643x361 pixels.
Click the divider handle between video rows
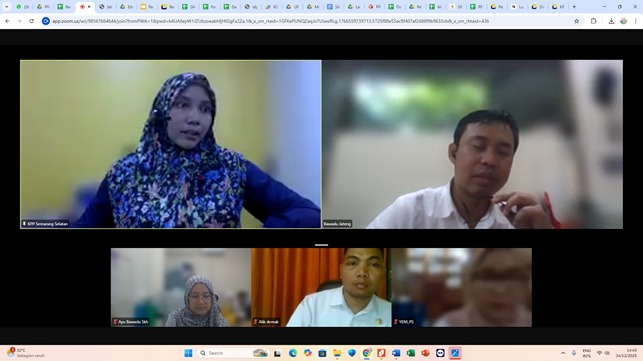pos(322,245)
